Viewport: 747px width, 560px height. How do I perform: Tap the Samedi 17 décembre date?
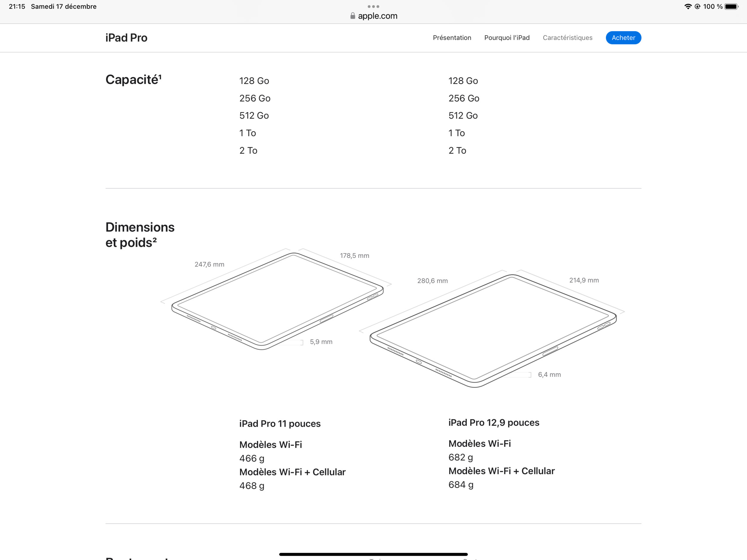tap(63, 6)
